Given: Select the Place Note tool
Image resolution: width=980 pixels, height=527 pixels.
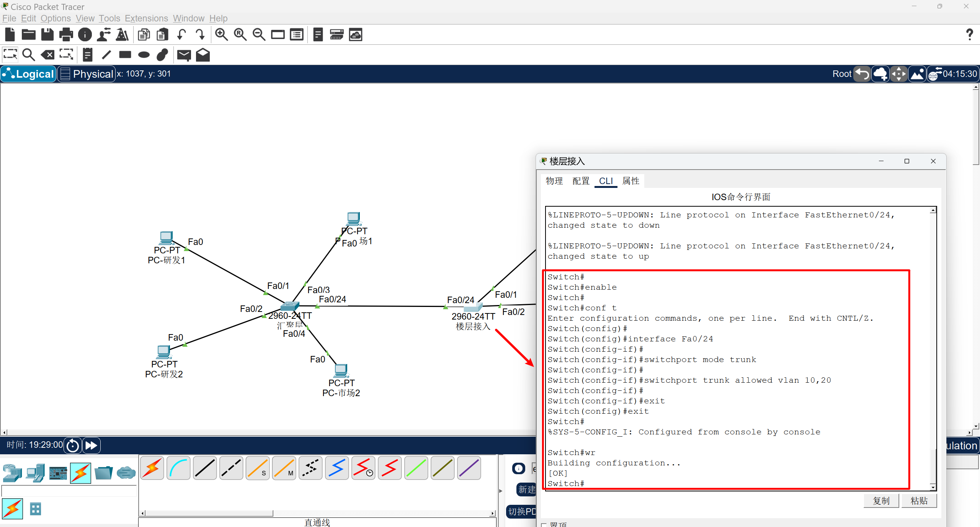Looking at the screenshot, I should pos(88,55).
